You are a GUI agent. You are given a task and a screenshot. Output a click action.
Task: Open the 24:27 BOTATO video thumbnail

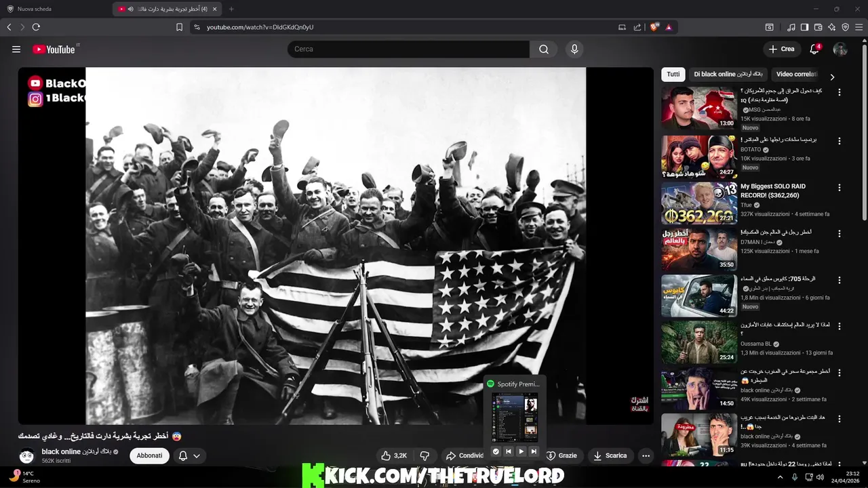[699, 157]
